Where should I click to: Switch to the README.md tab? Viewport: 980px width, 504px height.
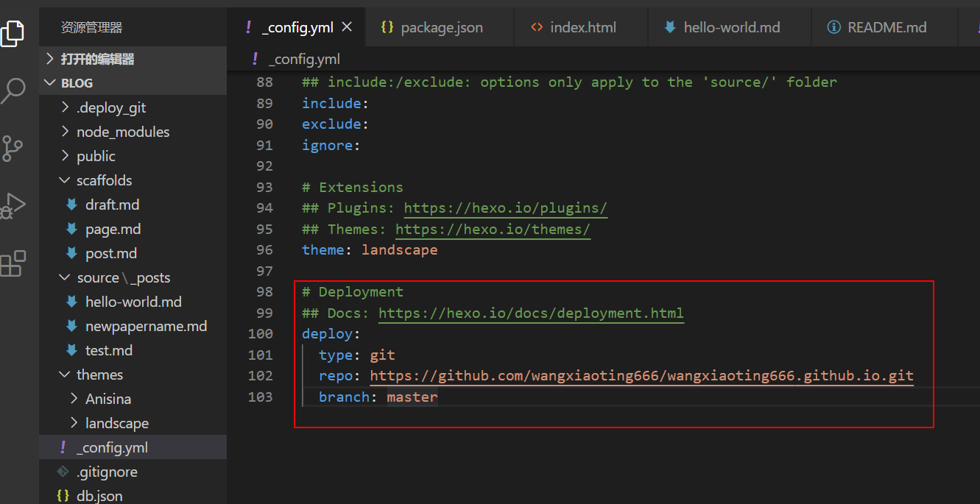[886, 28]
